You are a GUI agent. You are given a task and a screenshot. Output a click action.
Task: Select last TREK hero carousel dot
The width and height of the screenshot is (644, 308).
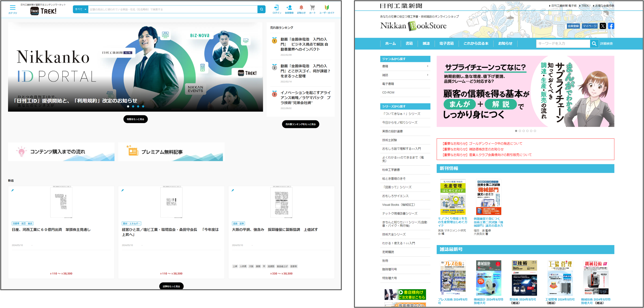point(143,106)
